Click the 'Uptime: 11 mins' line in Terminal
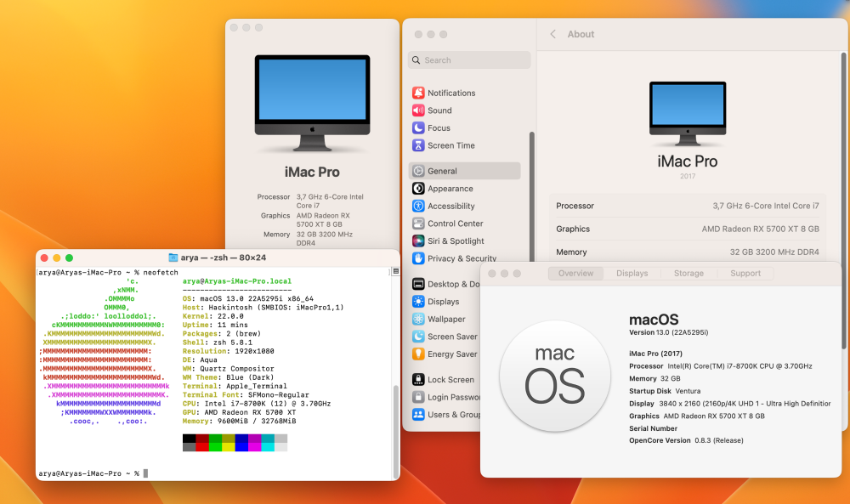The width and height of the screenshot is (850, 504). pyautogui.click(x=215, y=325)
